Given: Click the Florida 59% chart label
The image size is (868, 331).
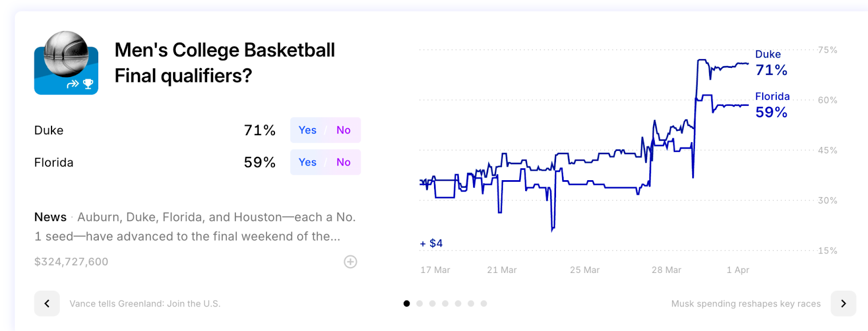Looking at the screenshot, I should [x=773, y=105].
